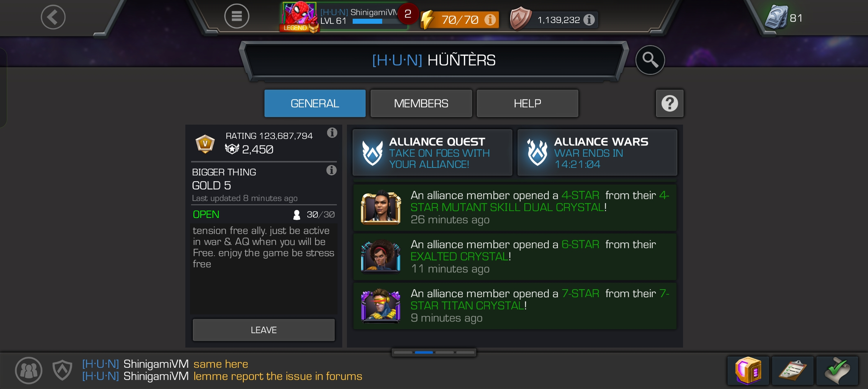Open the energy info icon
This screenshot has height=389, width=868.
pos(489,19)
